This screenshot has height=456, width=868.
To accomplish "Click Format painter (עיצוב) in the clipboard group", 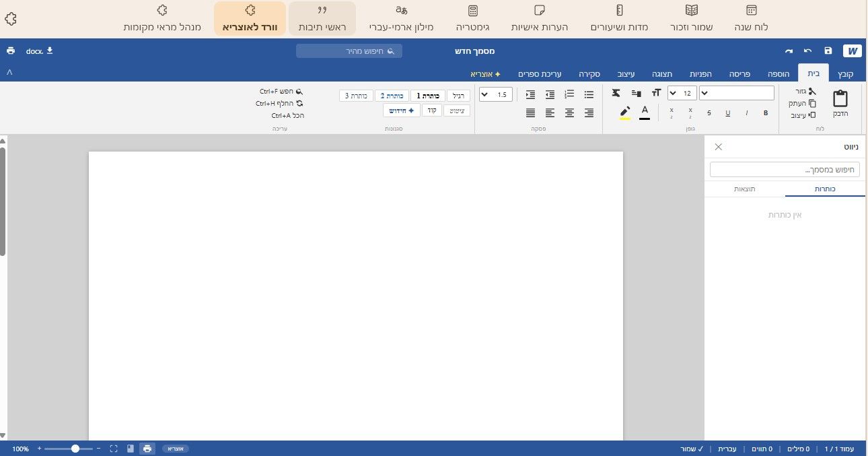I will pyautogui.click(x=803, y=115).
